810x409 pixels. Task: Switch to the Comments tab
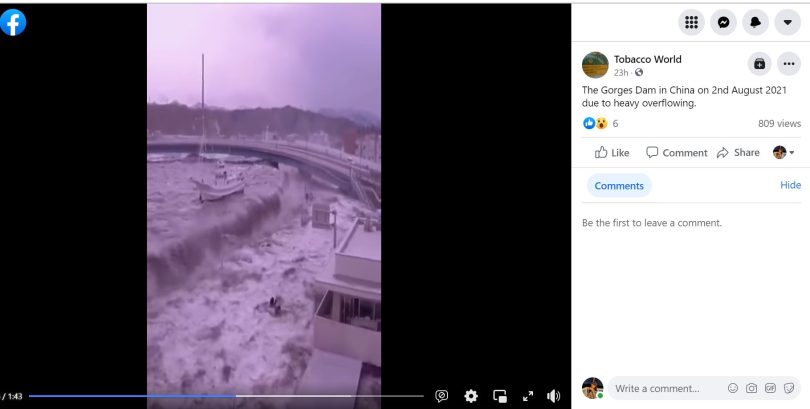619,185
